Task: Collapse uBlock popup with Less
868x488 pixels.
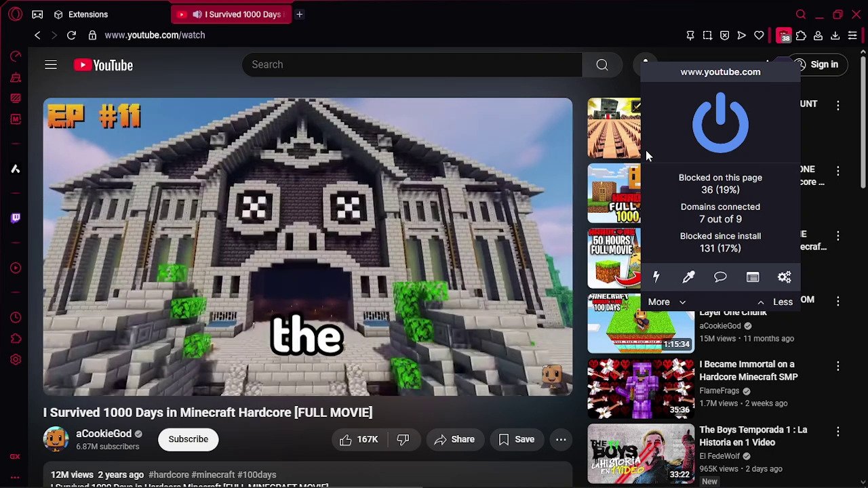Action: pyautogui.click(x=774, y=302)
